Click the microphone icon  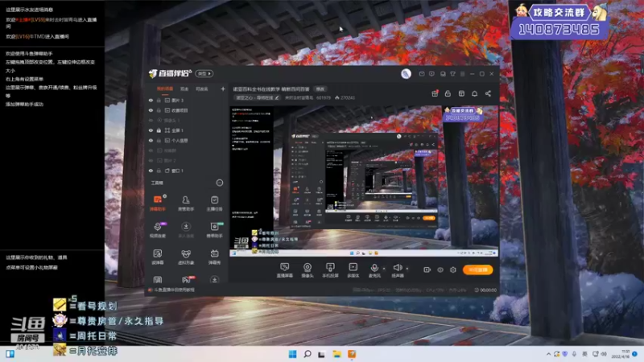(374, 268)
